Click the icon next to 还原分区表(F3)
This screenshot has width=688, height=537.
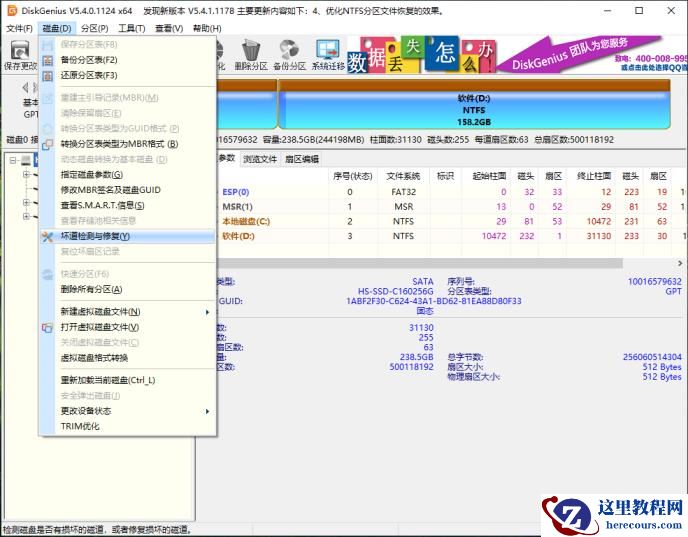click(47, 76)
